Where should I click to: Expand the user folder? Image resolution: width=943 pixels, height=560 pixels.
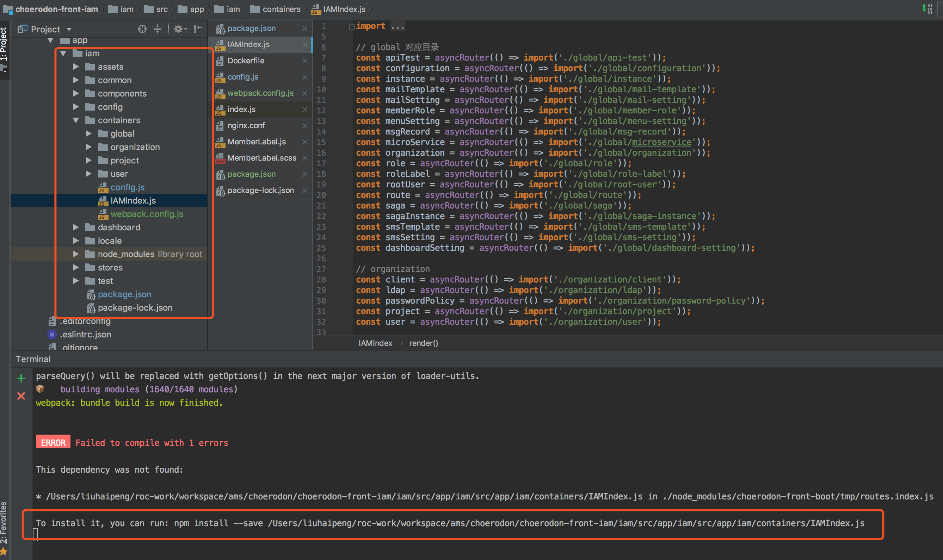[88, 174]
